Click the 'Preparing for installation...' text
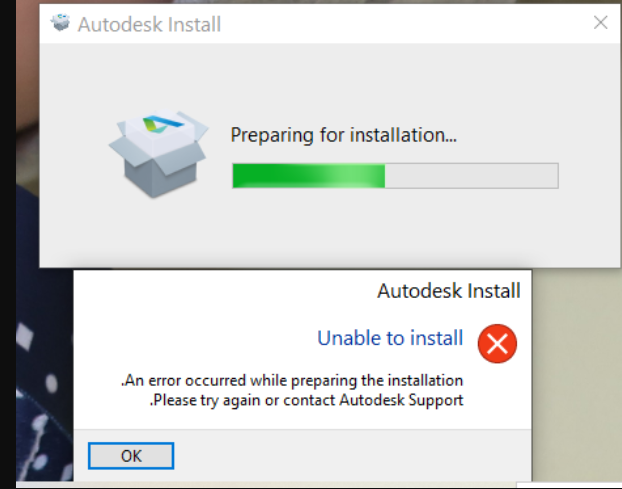The width and height of the screenshot is (622, 489). tap(344, 135)
